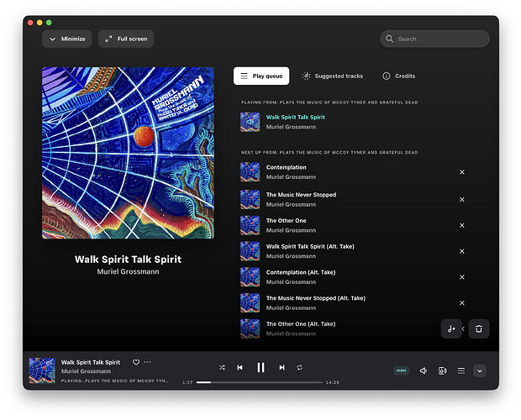Remove Contemplation (Alt. Take) from queue

[x=462, y=277]
